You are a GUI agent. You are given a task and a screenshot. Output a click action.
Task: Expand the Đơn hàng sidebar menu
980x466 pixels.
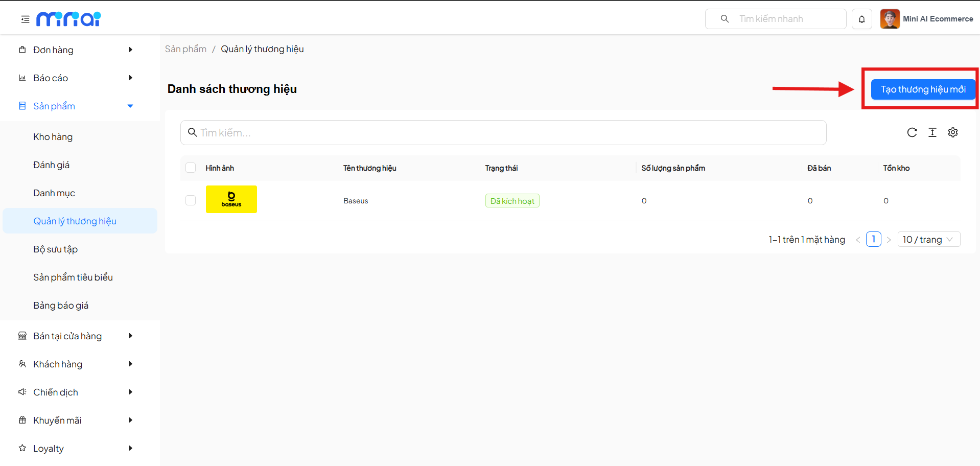pos(77,50)
